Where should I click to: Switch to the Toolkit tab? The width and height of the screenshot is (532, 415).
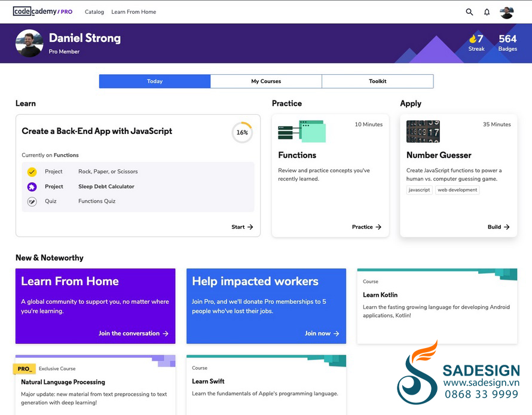pos(378,81)
